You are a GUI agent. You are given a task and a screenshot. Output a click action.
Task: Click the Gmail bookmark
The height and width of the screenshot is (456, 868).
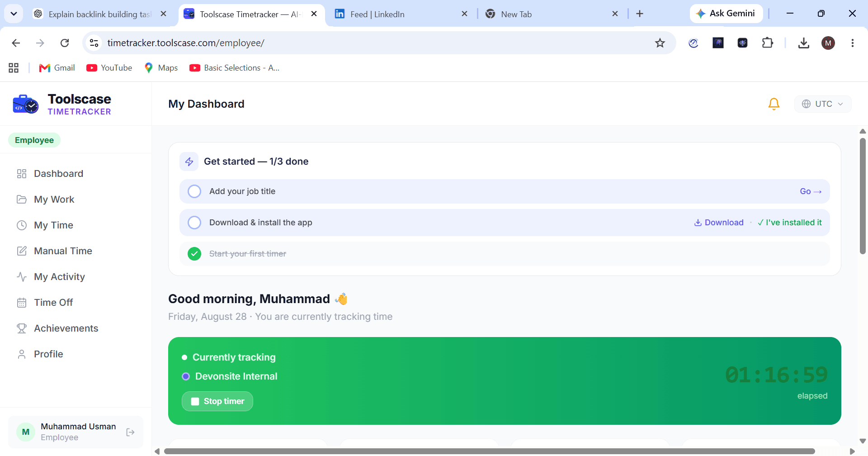click(57, 68)
